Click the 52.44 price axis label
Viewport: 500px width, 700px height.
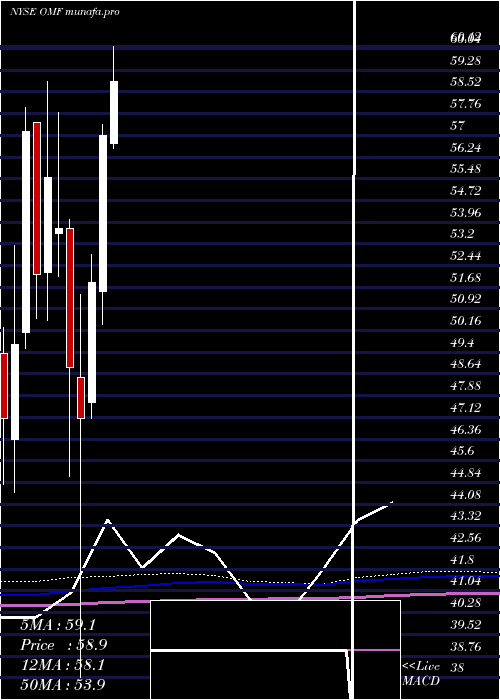[465, 256]
